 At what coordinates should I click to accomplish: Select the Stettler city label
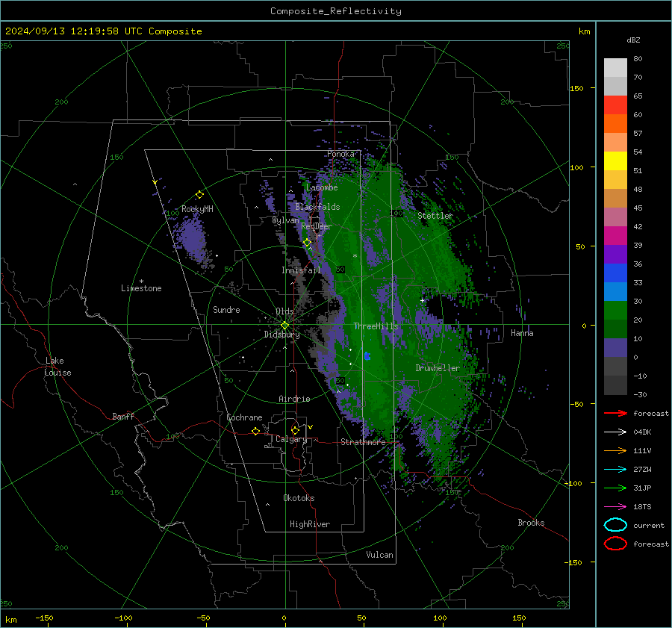tap(435, 216)
